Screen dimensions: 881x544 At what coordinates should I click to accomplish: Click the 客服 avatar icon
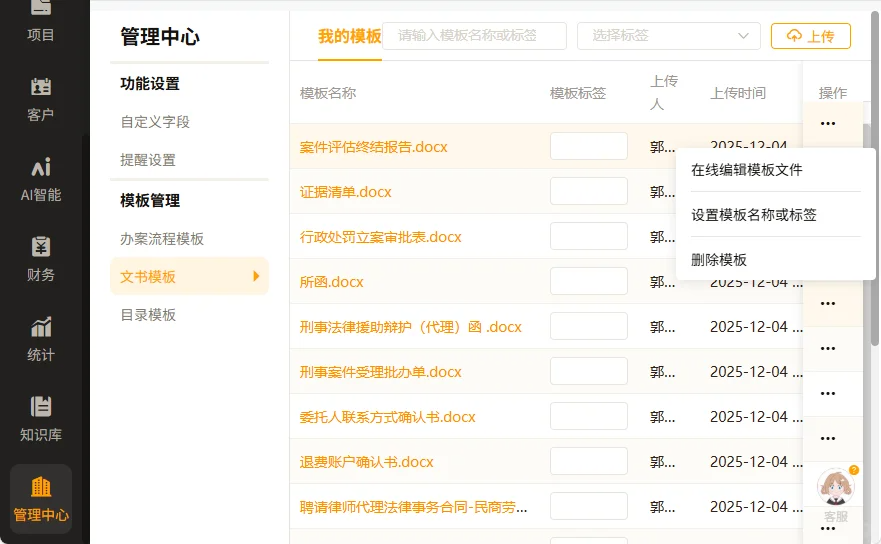(836, 489)
